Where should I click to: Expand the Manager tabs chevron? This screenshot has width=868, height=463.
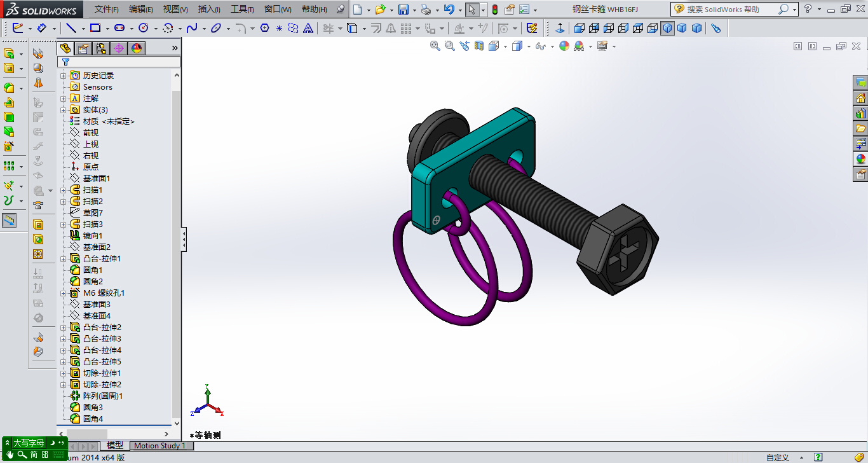[175, 48]
